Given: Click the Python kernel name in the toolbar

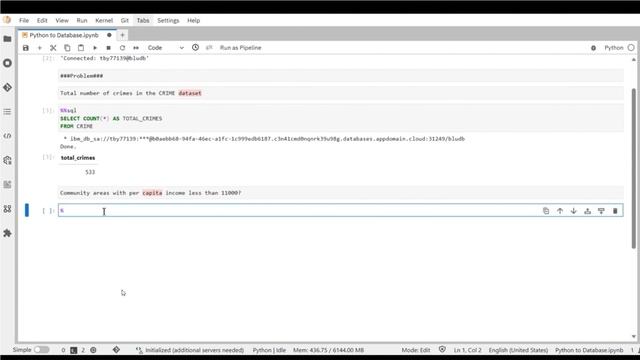Looking at the screenshot, I should pyautogui.click(x=613, y=48).
